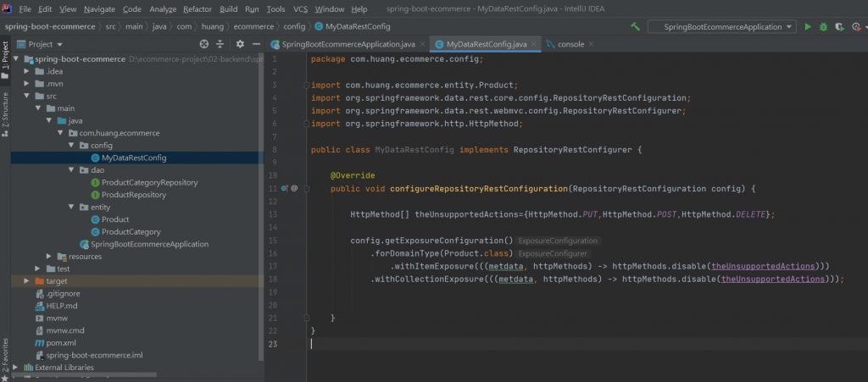This screenshot has width=868, height=382.
Task: Run the application with the green play icon
Action: tap(808, 27)
